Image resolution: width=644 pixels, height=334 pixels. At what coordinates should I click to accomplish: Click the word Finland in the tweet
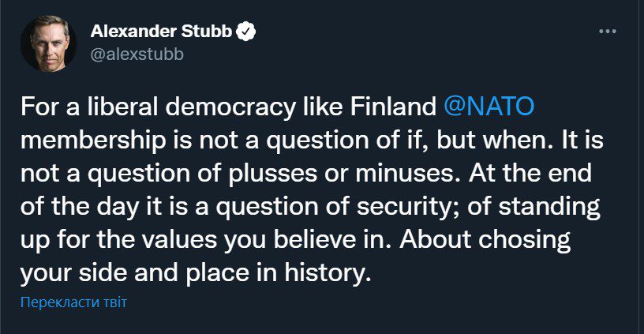[393, 107]
